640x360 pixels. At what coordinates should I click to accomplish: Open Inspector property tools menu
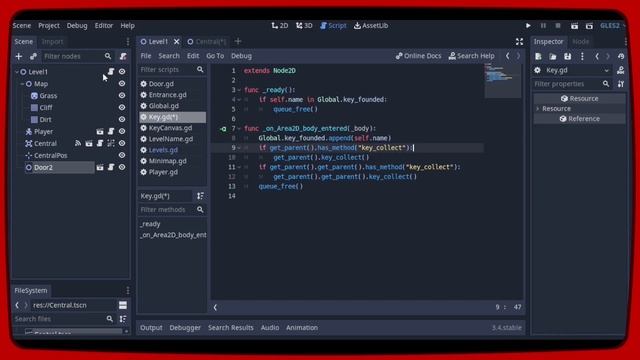click(x=621, y=84)
